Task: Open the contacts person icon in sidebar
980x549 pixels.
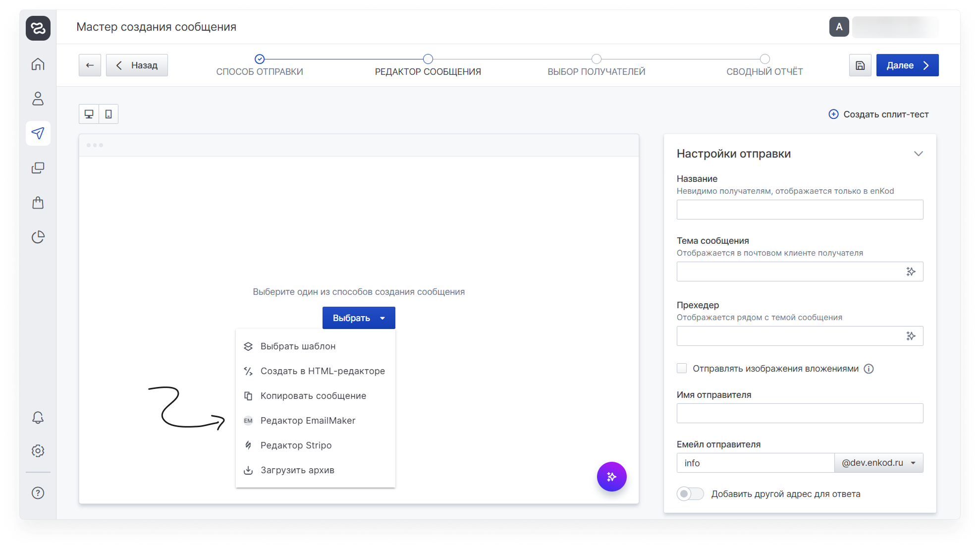Action: [x=38, y=99]
